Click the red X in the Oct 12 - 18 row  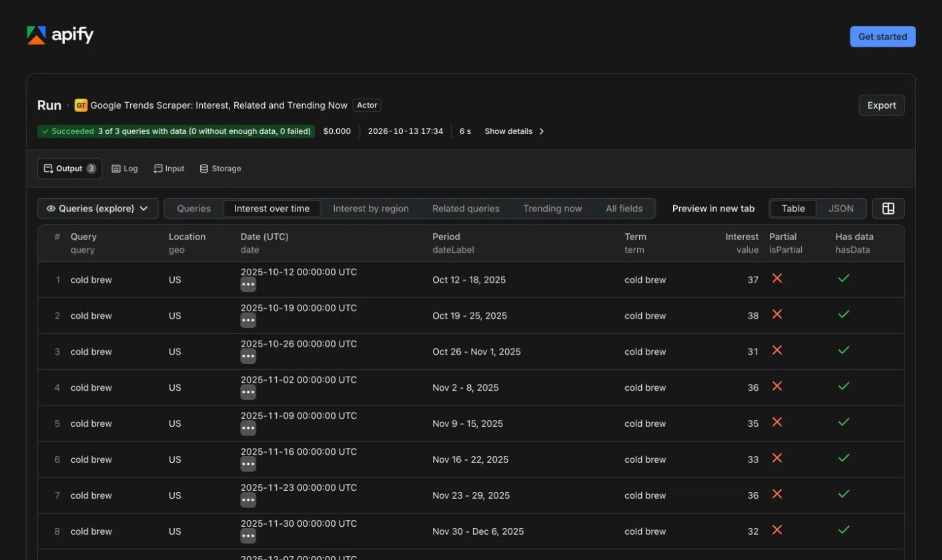[777, 279]
